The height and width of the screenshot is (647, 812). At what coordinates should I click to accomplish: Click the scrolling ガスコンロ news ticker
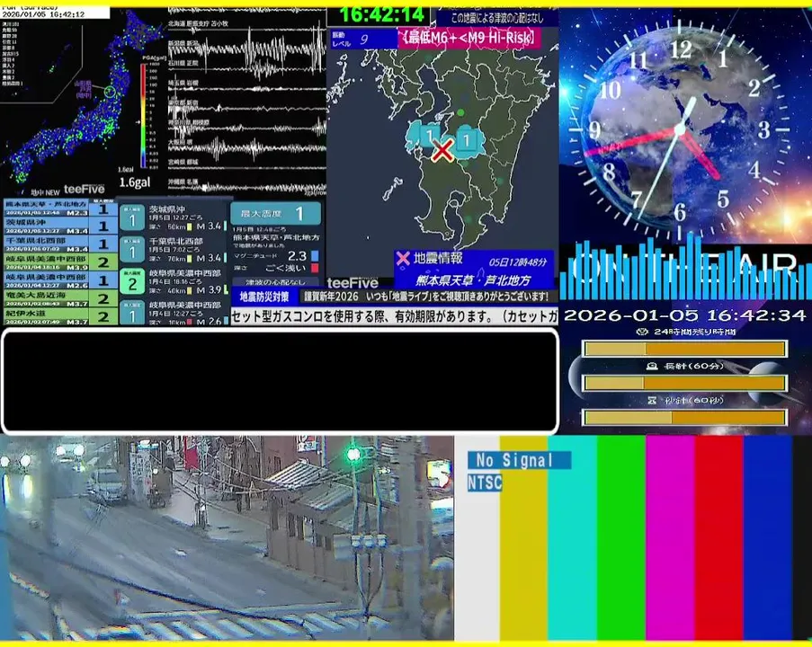(x=394, y=316)
